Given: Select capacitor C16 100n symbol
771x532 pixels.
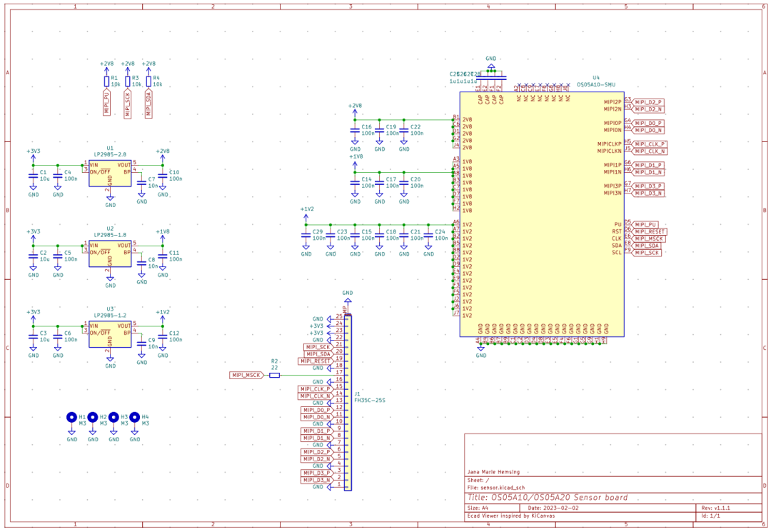Looking at the screenshot, I should [355, 130].
